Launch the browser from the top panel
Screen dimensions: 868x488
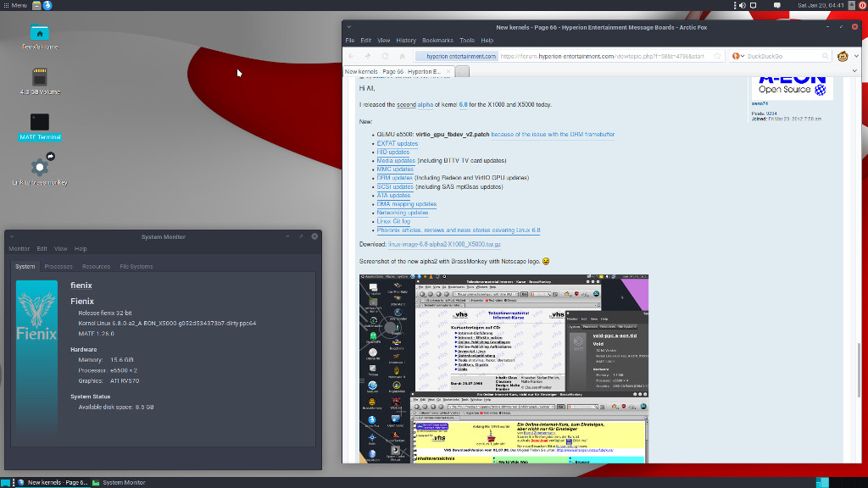pos(47,6)
